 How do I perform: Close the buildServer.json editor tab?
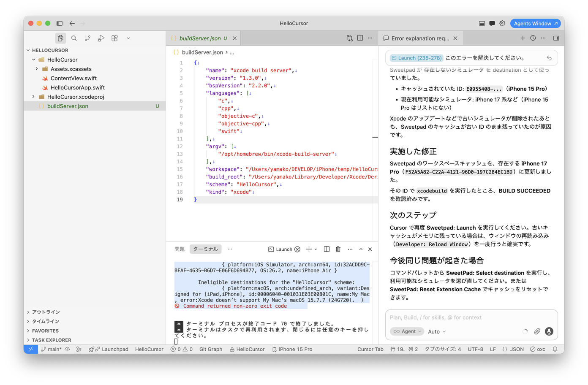pos(234,38)
